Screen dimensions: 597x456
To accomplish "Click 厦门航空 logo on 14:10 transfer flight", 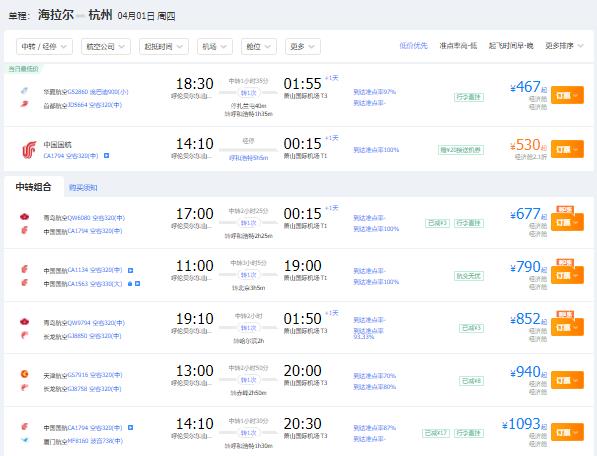I will pyautogui.click(x=24, y=440).
